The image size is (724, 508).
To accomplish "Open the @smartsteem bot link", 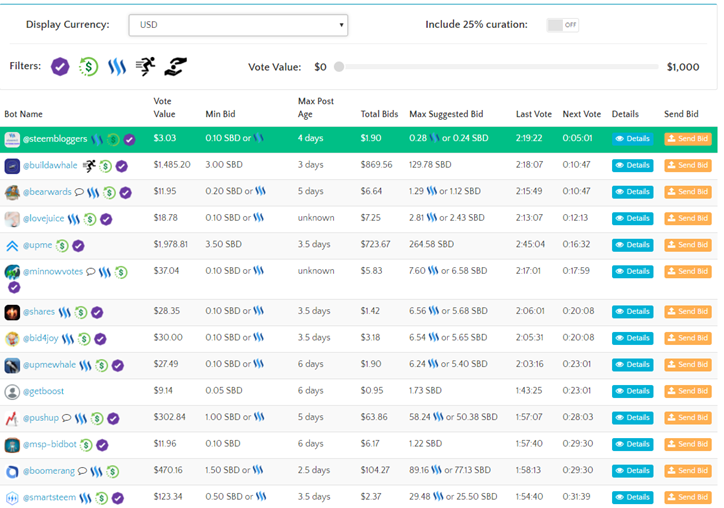I will click(49, 497).
